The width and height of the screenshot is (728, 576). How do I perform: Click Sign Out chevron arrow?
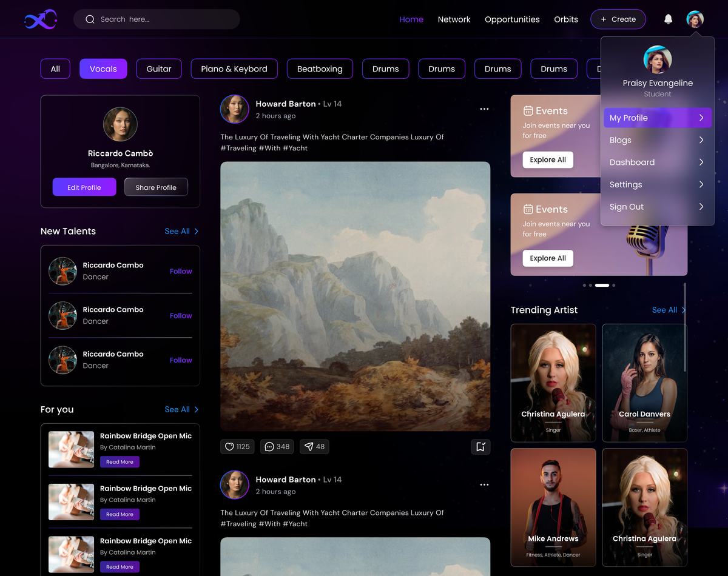[x=701, y=207]
